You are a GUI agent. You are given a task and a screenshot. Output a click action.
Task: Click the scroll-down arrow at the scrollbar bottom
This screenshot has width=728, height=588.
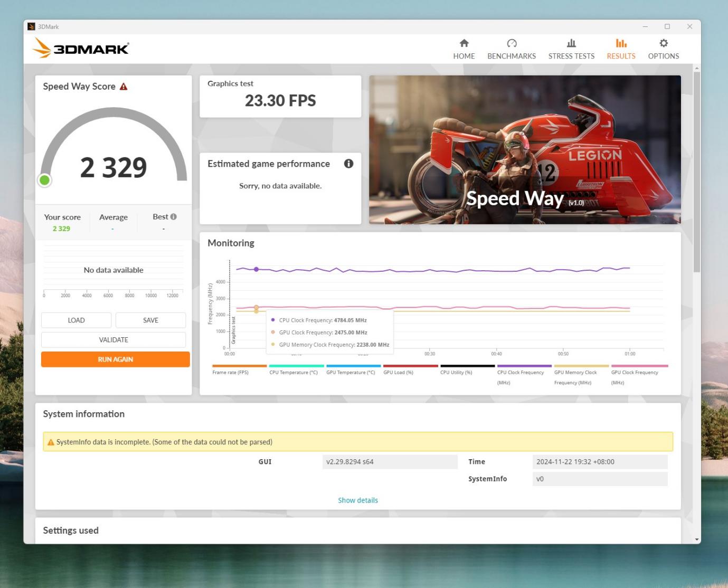tap(697, 539)
